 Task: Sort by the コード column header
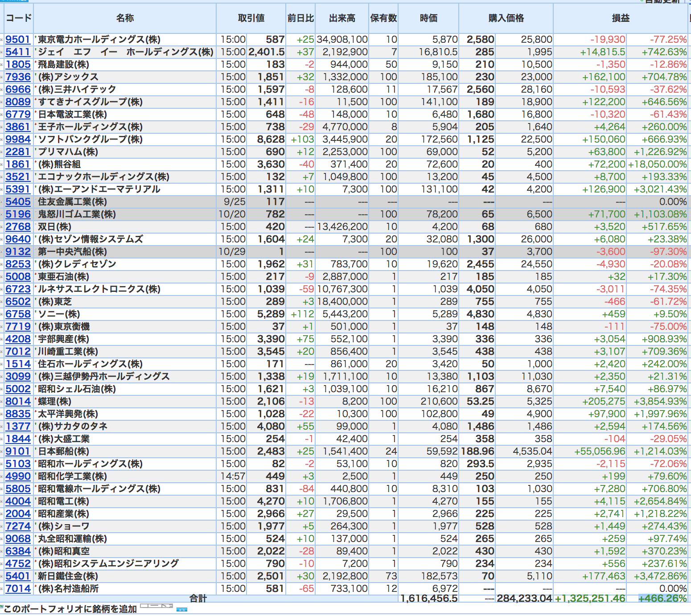click(18, 18)
